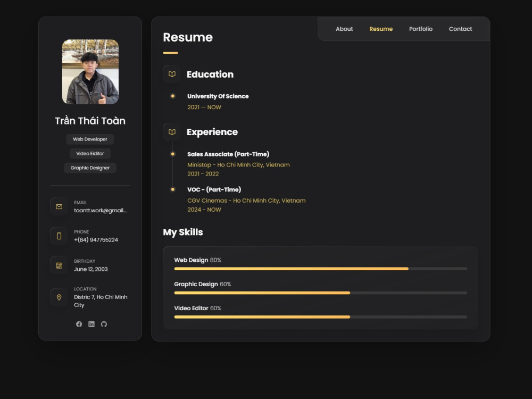The image size is (532, 399).
Task: Open the About tab
Action: (x=344, y=29)
